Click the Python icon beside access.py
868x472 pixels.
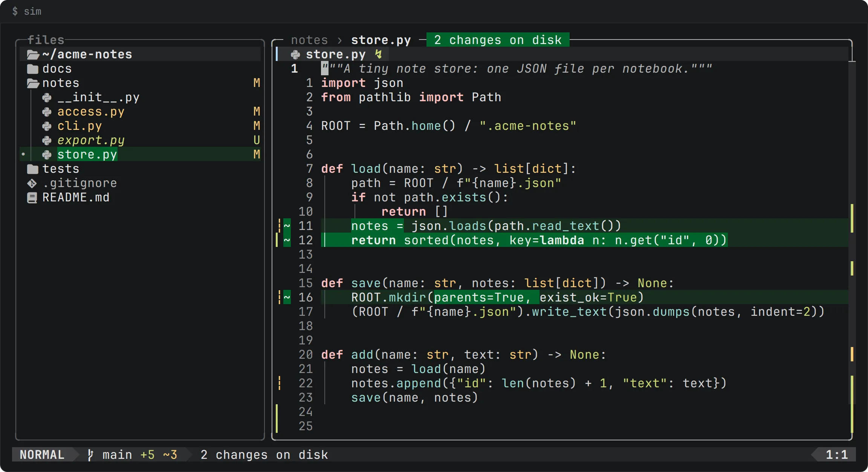tap(47, 112)
